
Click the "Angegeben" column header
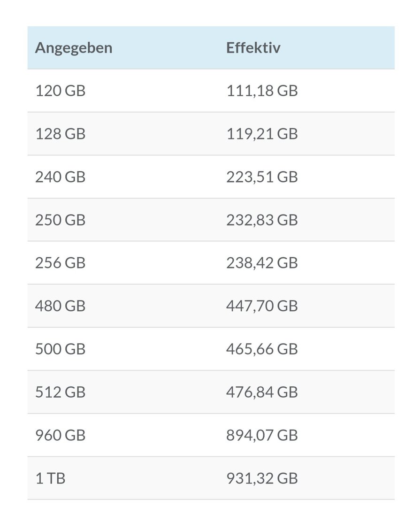74,48
